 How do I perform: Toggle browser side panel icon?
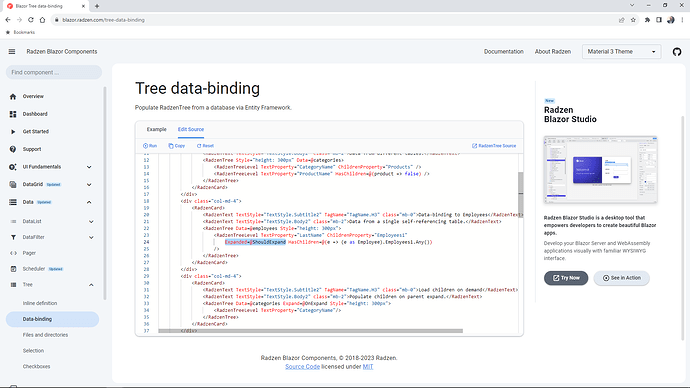coord(659,20)
